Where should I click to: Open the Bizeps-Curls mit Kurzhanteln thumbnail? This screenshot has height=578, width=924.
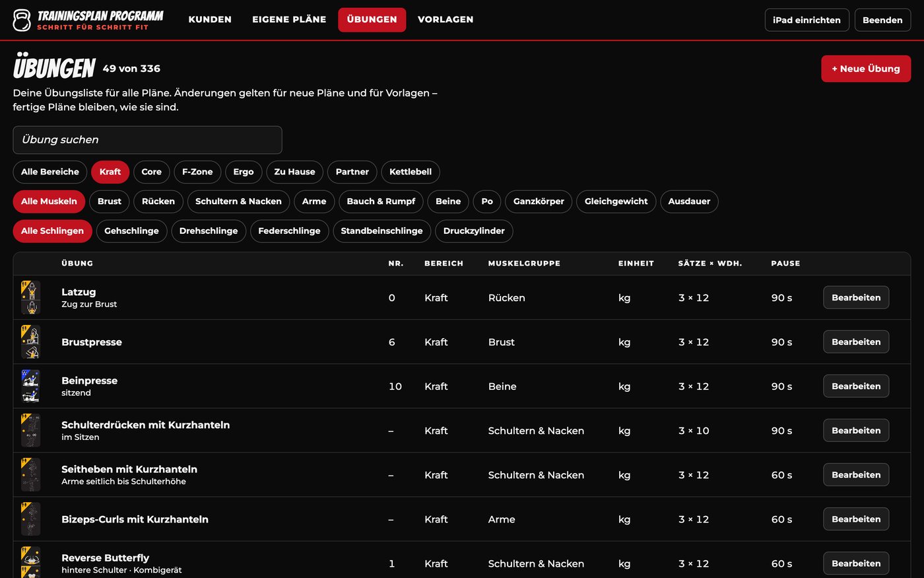[x=31, y=519]
